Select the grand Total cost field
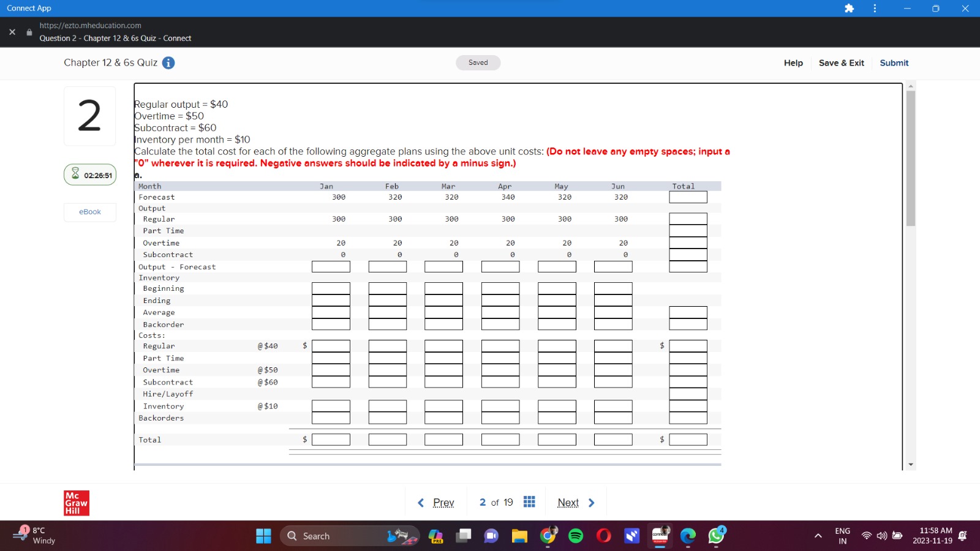Viewport: 980px width, 551px height. click(x=688, y=440)
